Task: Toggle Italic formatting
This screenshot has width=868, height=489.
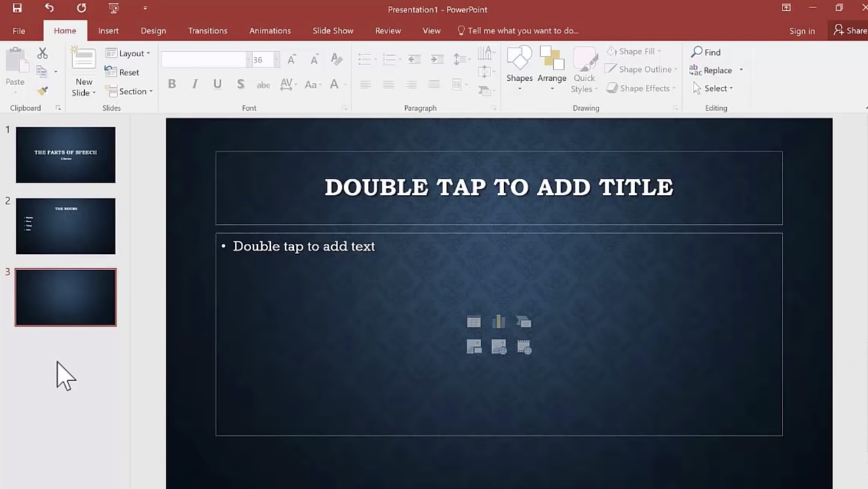Action: tap(195, 84)
